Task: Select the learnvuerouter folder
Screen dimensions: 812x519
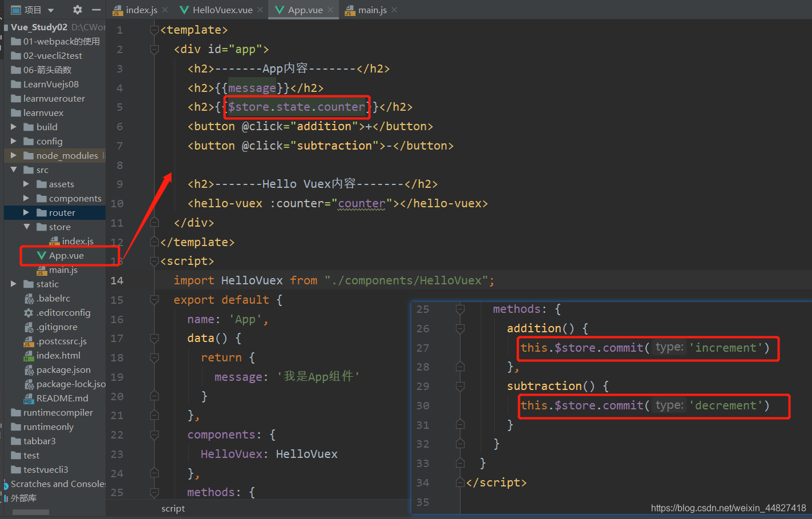Action: (55, 98)
